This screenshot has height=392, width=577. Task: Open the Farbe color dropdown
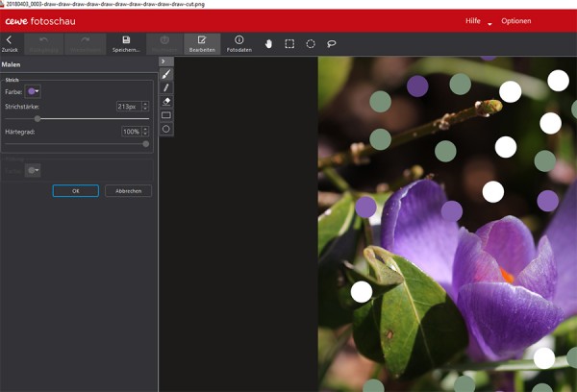coord(33,91)
